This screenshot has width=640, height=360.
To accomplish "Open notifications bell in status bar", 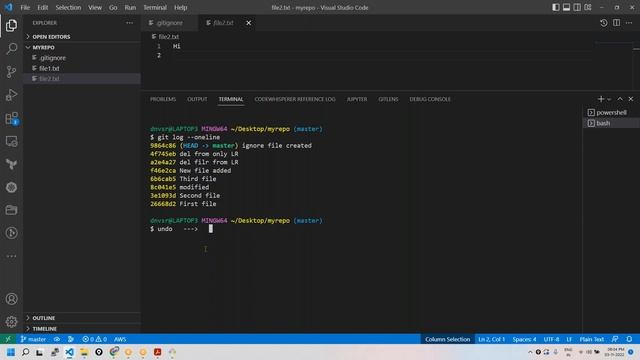I will (629, 339).
